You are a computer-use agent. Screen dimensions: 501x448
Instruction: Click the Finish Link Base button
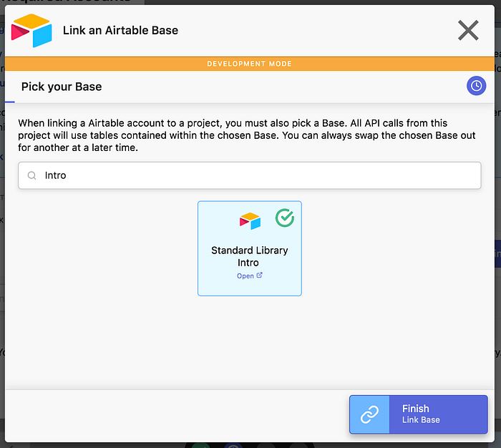pyautogui.click(x=419, y=414)
